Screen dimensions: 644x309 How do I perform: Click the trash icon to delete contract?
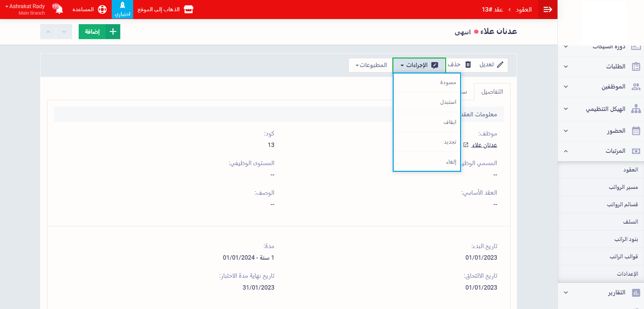click(468, 65)
